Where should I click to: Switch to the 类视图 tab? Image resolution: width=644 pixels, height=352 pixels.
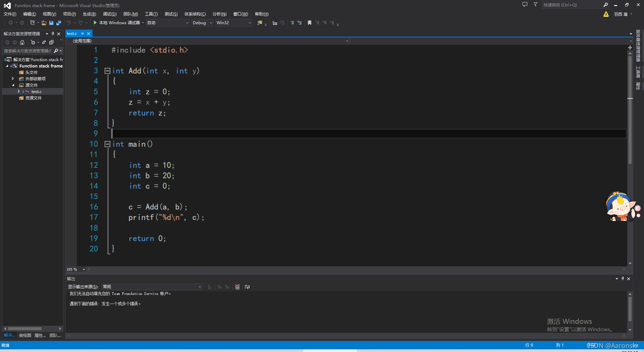coord(25,335)
